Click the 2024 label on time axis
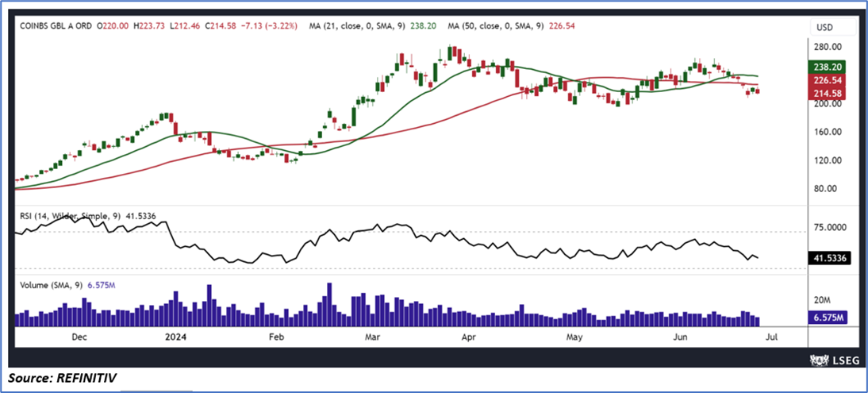The width and height of the screenshot is (868, 393). click(175, 337)
